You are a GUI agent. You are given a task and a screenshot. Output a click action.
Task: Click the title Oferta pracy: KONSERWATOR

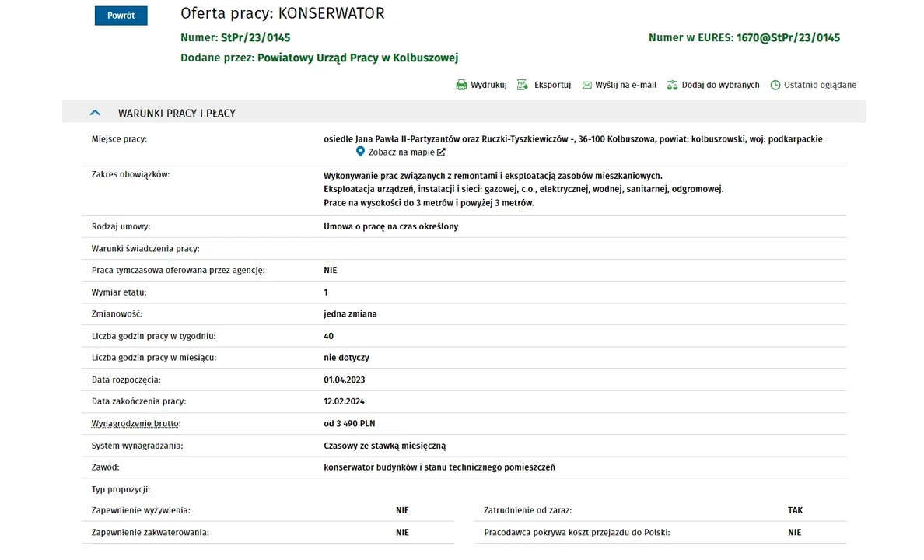282,13
